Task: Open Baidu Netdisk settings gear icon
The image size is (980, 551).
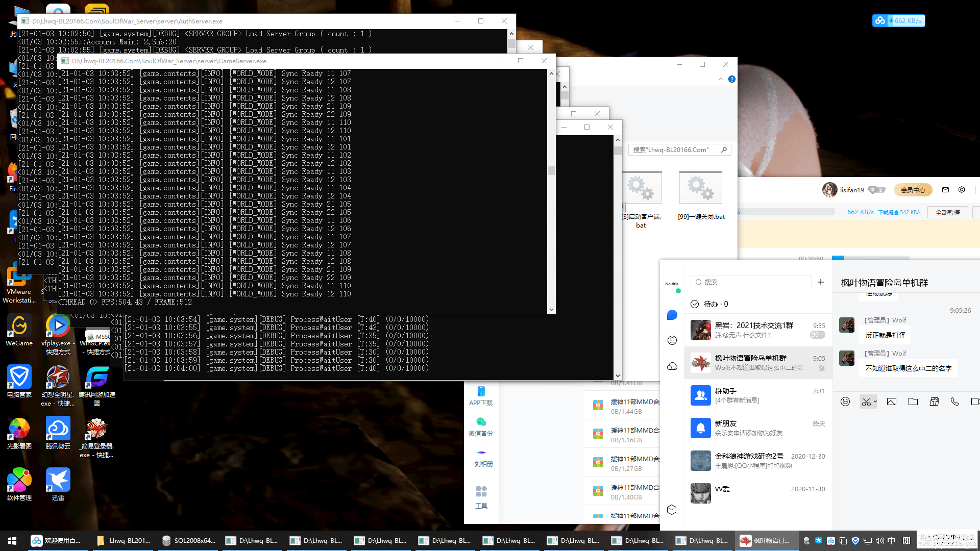Action: [962, 190]
